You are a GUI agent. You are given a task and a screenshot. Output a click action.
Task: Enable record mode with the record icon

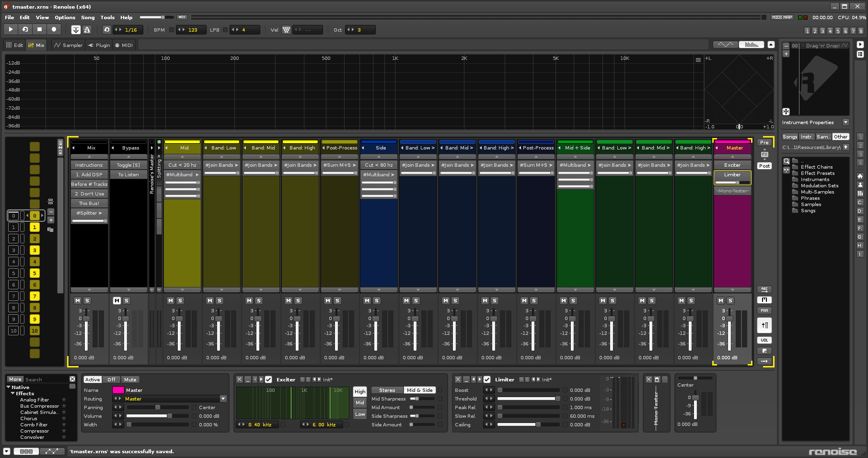click(x=54, y=29)
